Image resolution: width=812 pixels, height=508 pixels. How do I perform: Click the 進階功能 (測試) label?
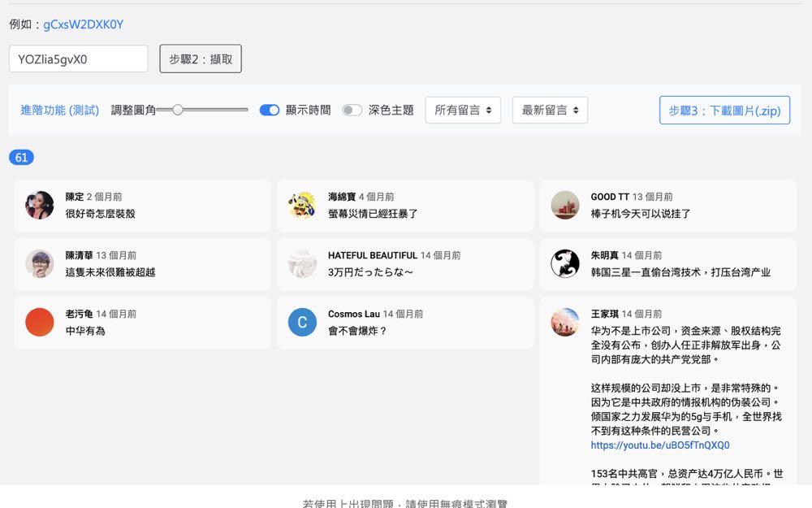point(59,110)
